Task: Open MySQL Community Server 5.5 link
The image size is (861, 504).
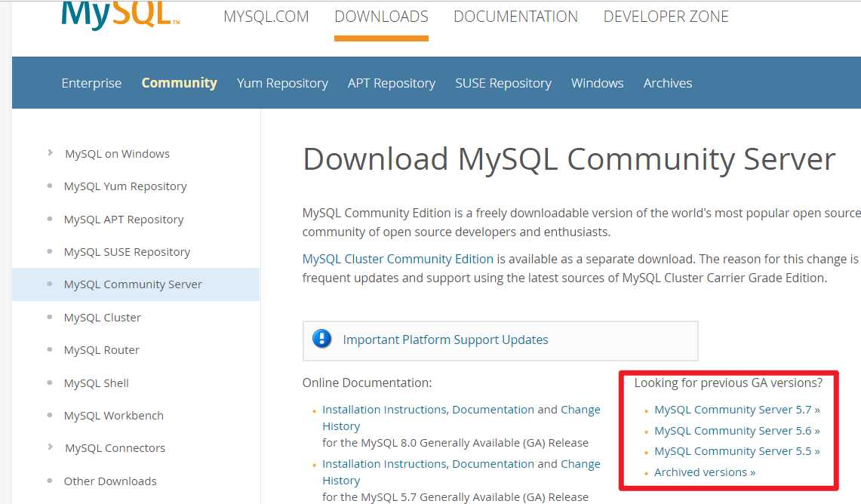Action: pos(737,450)
